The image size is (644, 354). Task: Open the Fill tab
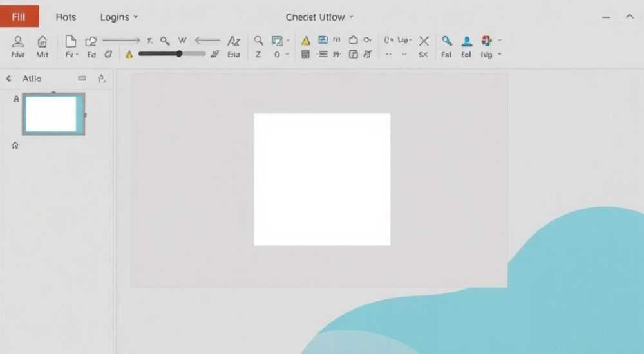tap(19, 16)
